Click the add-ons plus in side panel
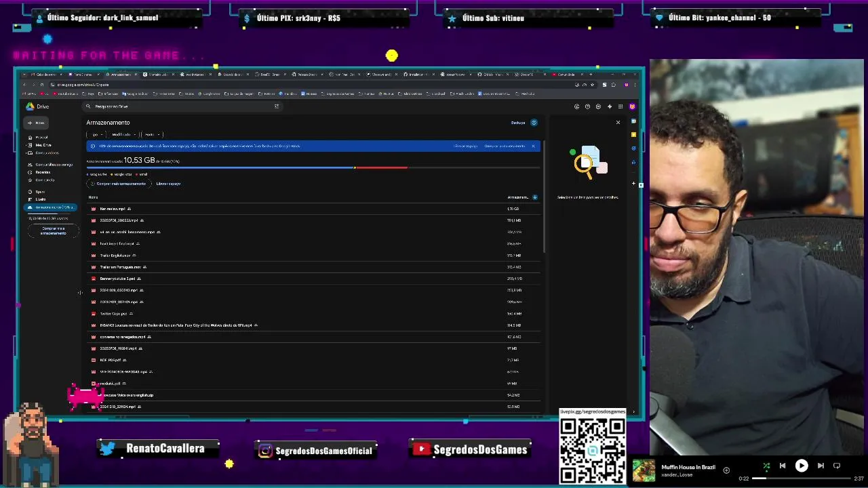 tap(633, 183)
